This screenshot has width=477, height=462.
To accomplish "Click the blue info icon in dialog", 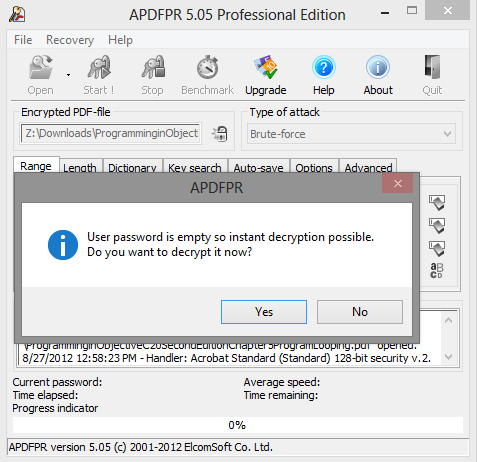I will pos(63,245).
